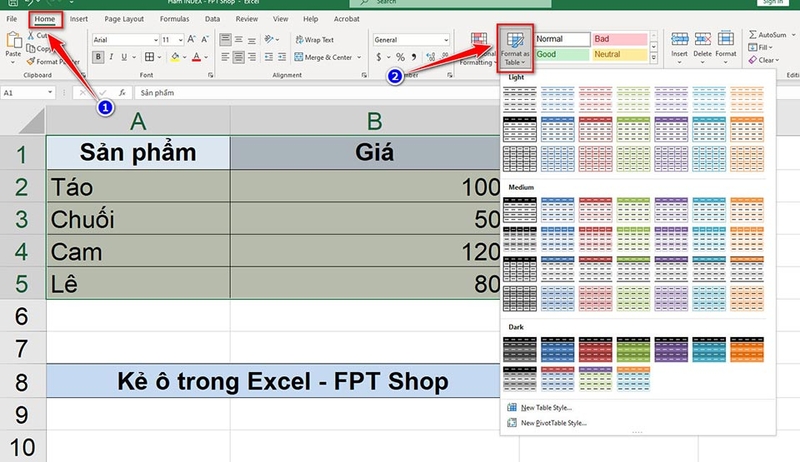Expand the General number format dropdown
Screen dimensions: 800x462
click(x=446, y=40)
